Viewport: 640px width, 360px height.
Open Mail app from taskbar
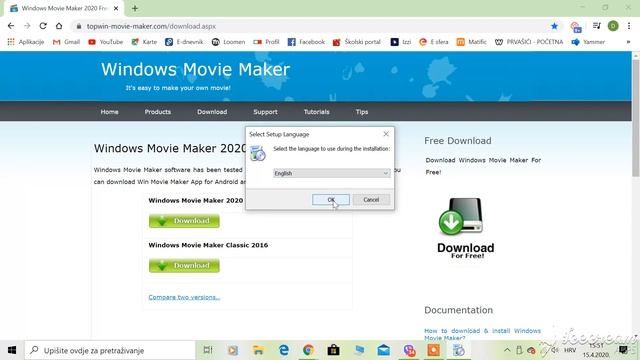[x=384, y=350]
